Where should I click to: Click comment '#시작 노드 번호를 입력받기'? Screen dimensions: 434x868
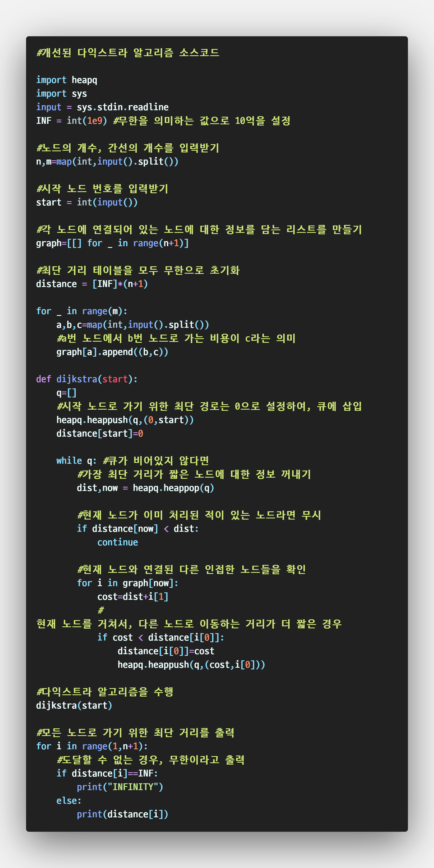(102, 189)
